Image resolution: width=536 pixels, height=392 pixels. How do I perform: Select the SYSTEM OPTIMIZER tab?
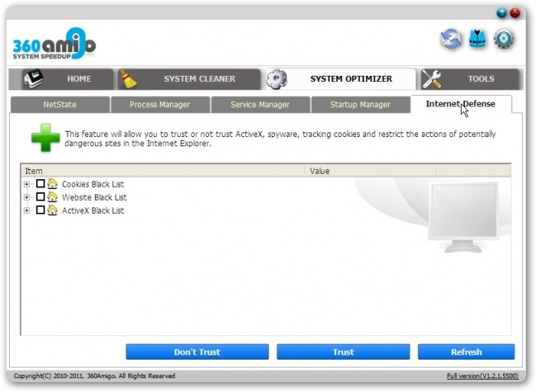[341, 79]
